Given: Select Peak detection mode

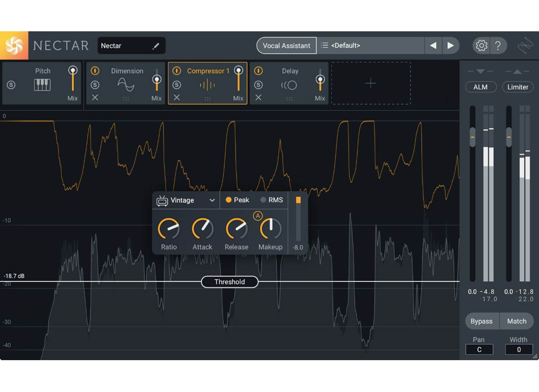Looking at the screenshot, I should tap(237, 200).
